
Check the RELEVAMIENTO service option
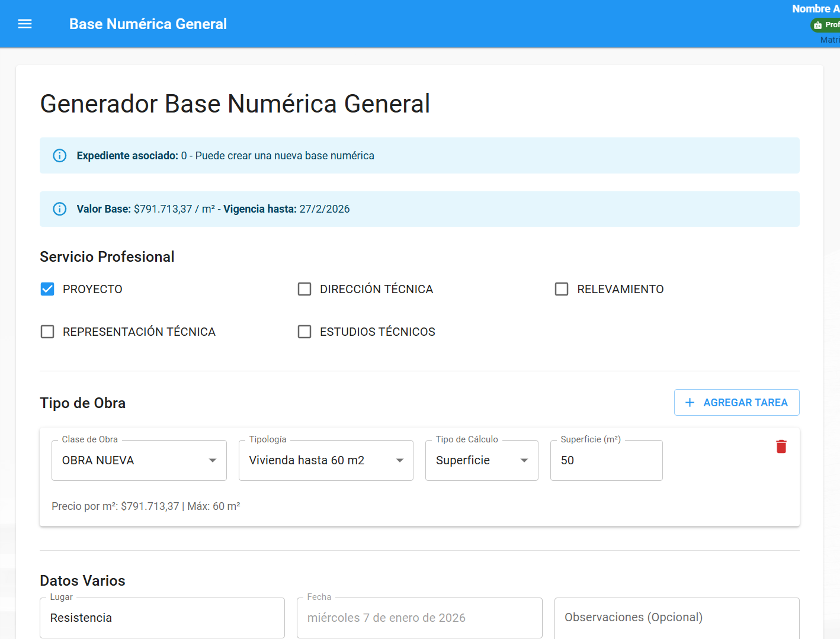562,289
